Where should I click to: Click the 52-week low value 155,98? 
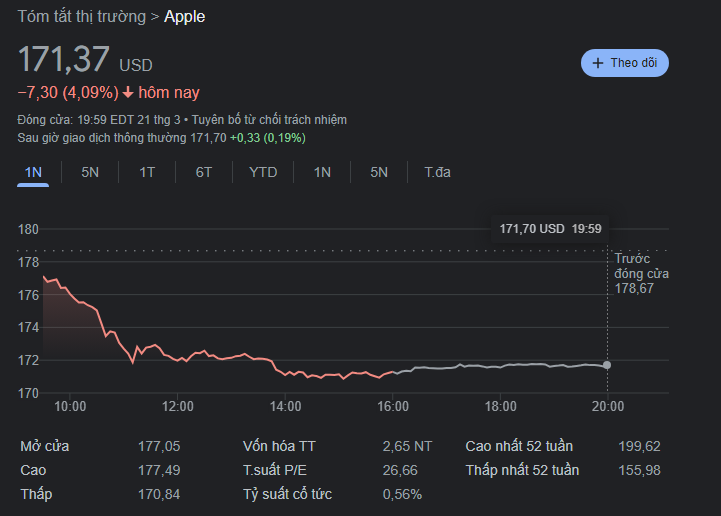pos(639,470)
